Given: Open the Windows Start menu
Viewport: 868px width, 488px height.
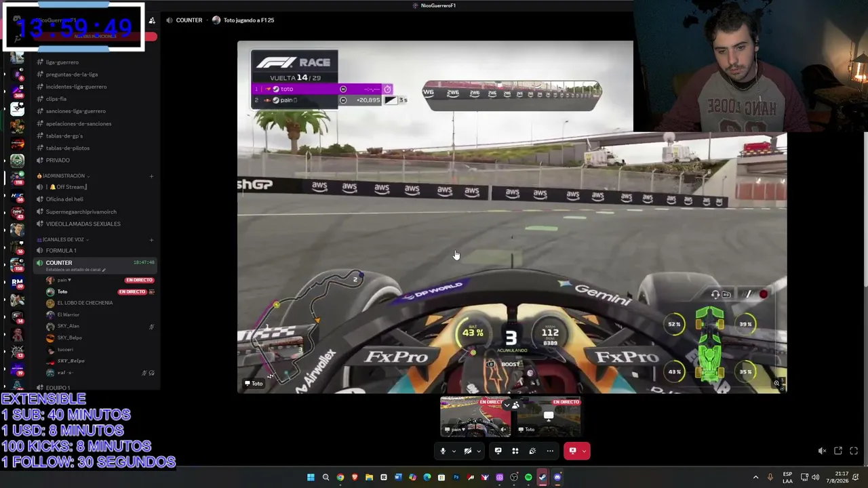Looking at the screenshot, I should (x=311, y=477).
